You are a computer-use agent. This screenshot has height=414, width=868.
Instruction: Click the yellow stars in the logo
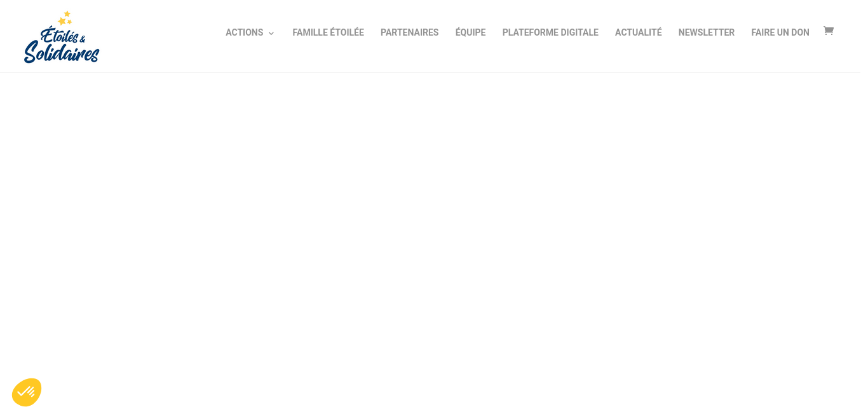(65, 18)
